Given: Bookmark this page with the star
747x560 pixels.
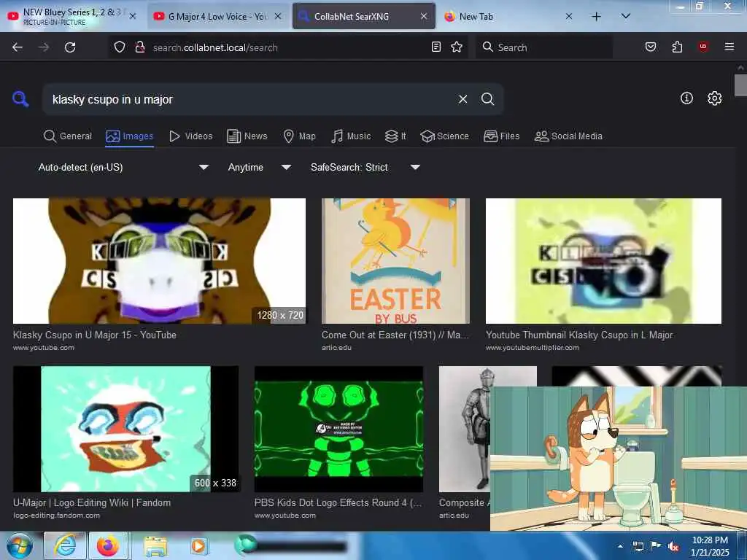Looking at the screenshot, I should tap(457, 47).
